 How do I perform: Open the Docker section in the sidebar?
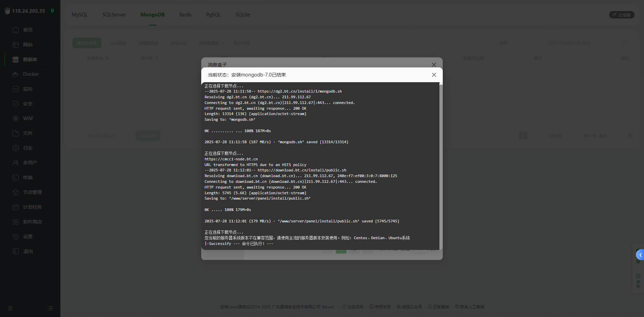(31, 74)
